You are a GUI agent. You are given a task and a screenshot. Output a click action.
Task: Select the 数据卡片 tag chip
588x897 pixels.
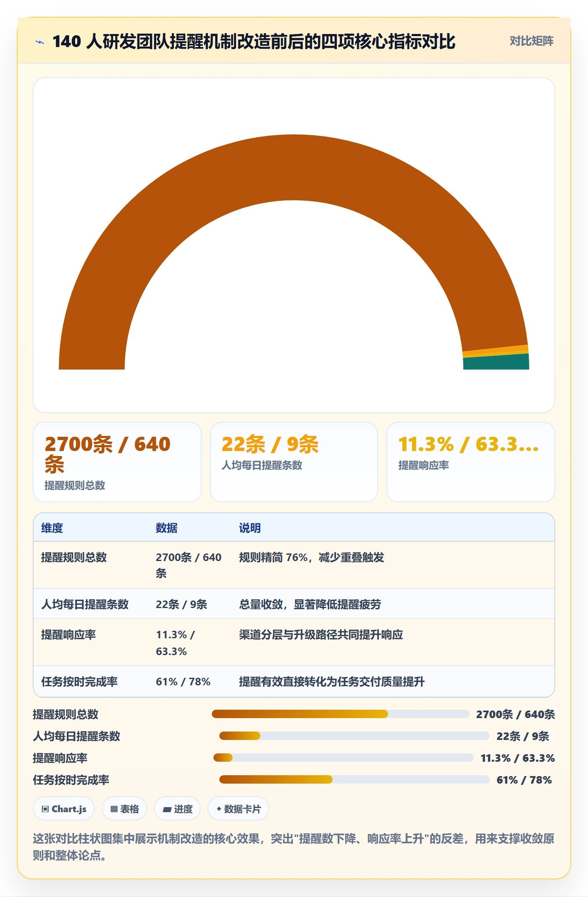[x=239, y=808]
